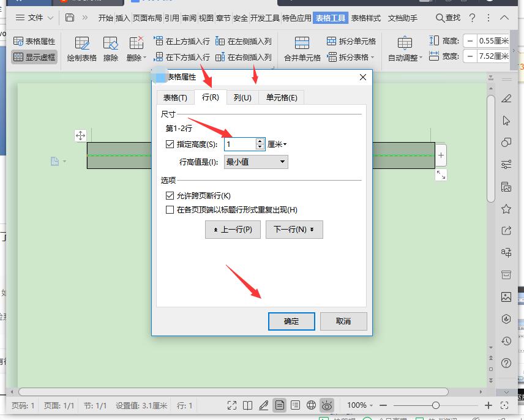Insert a column left with 在左侧插入列
Screen dimensions: 524x420
[x=243, y=41]
